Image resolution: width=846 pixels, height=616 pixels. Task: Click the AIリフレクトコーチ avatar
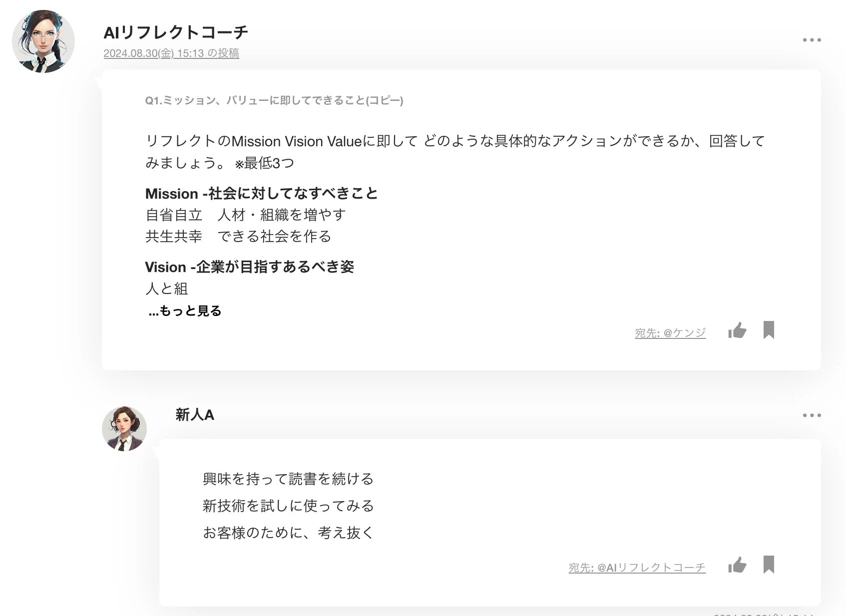point(43,41)
